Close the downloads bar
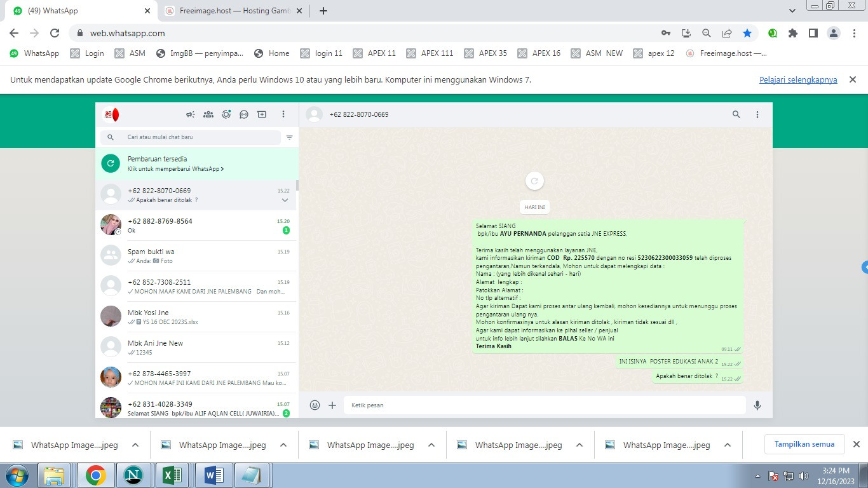Image resolution: width=868 pixels, height=488 pixels. point(856,444)
